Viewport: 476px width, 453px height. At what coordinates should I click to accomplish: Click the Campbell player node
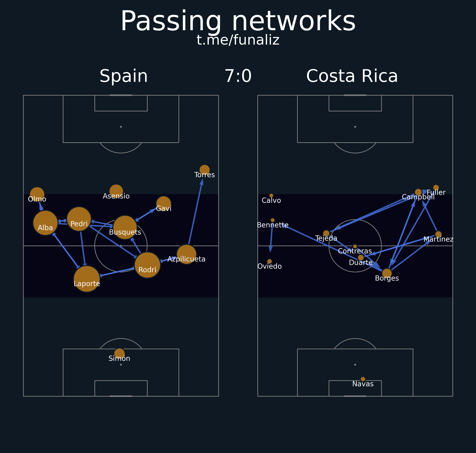tap(418, 192)
